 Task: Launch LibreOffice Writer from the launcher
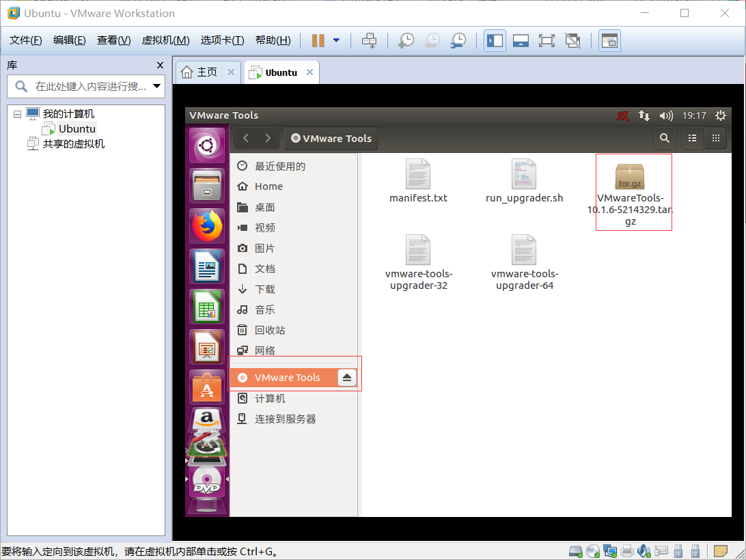(x=207, y=266)
